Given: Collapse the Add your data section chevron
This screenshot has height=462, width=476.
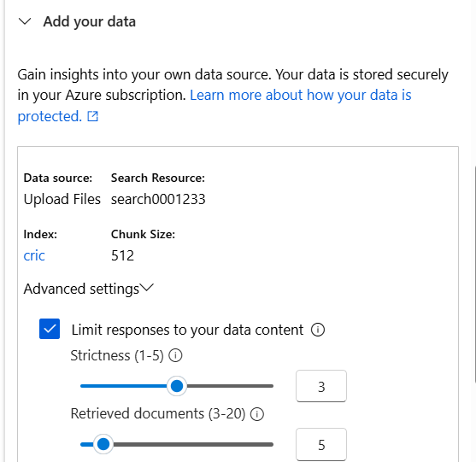Looking at the screenshot, I should (25, 22).
